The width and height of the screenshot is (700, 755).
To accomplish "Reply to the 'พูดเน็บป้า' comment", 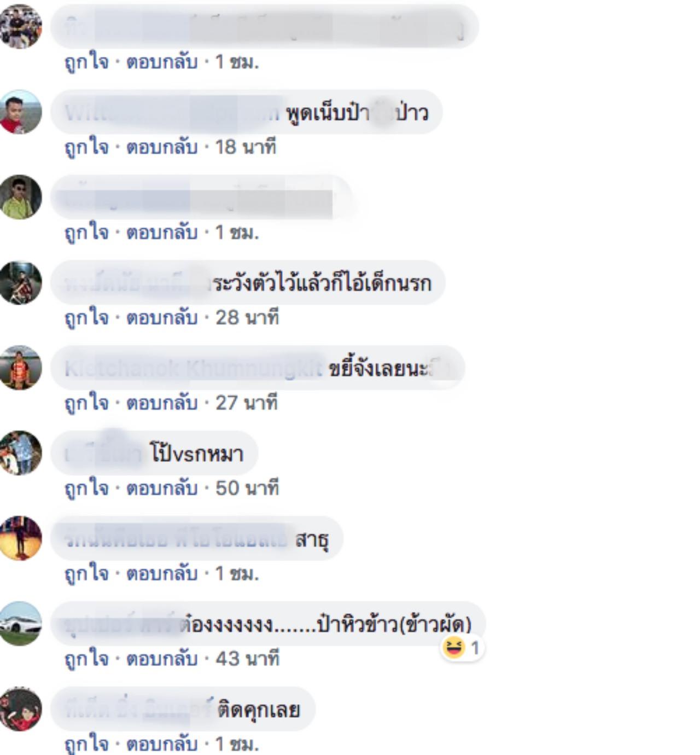I will (x=162, y=148).
